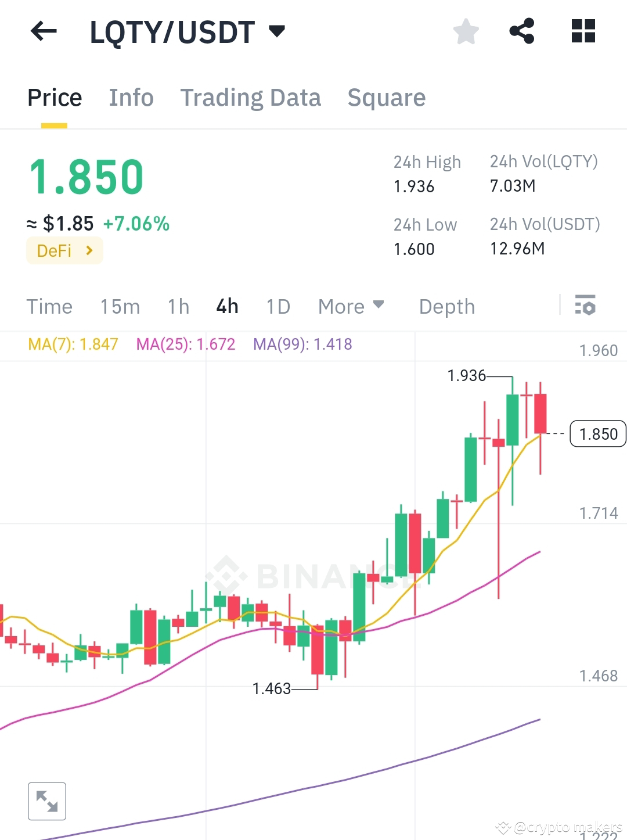627x840 pixels.
Task: Expand the chart to fullscreen
Action: (47, 801)
